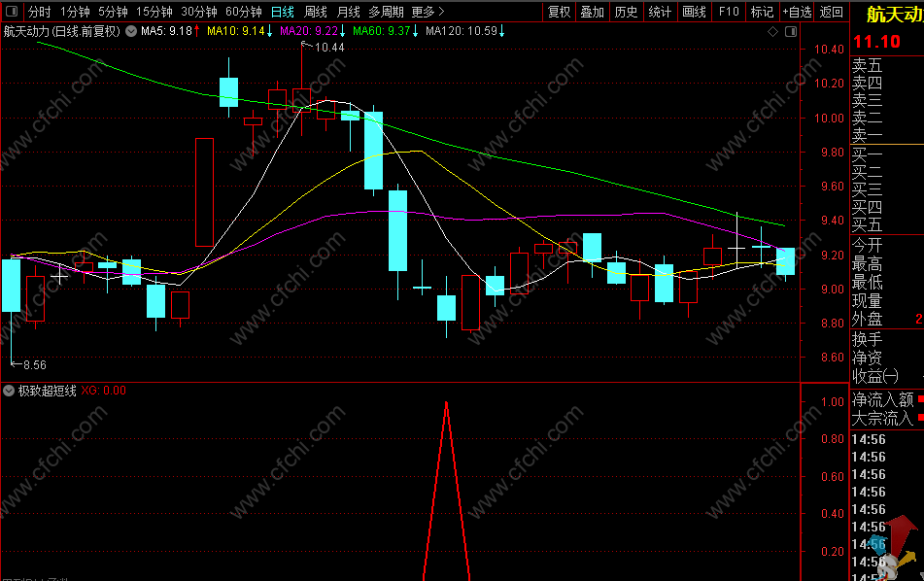The image size is (924, 581).
Task: Switch to 5分钟 period
Action: [113, 12]
